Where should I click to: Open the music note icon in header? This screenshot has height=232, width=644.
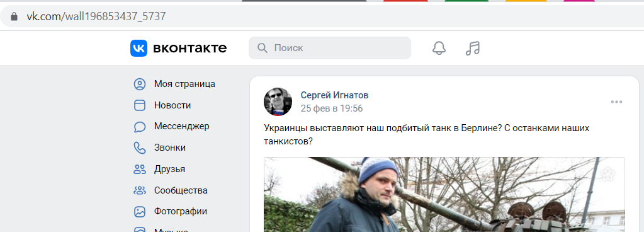coord(473,48)
